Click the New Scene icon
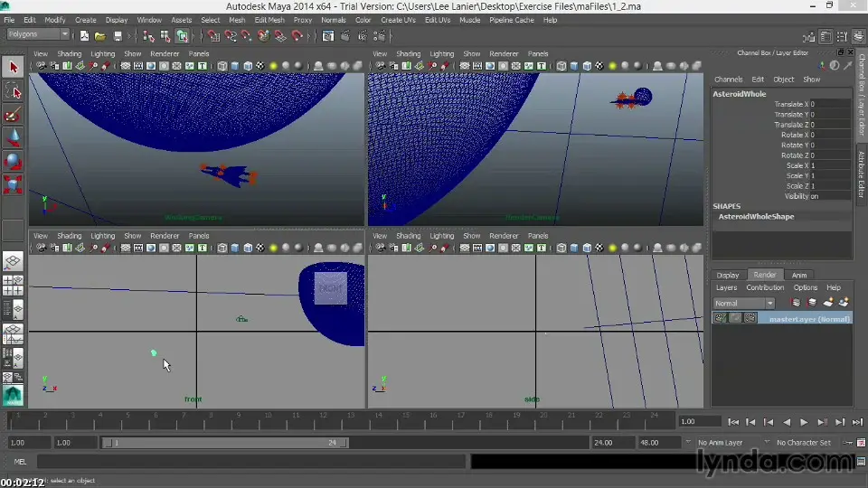Image resolution: width=868 pixels, height=488 pixels. [x=84, y=36]
